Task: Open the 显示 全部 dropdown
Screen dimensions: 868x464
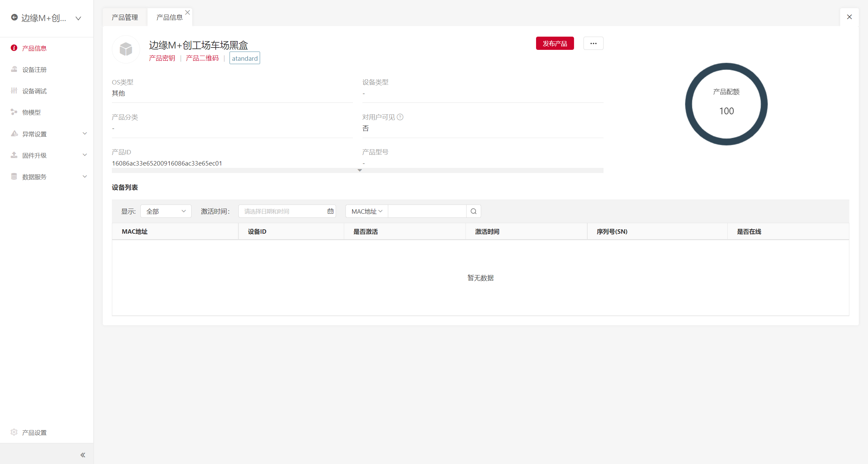Action: coord(166,211)
